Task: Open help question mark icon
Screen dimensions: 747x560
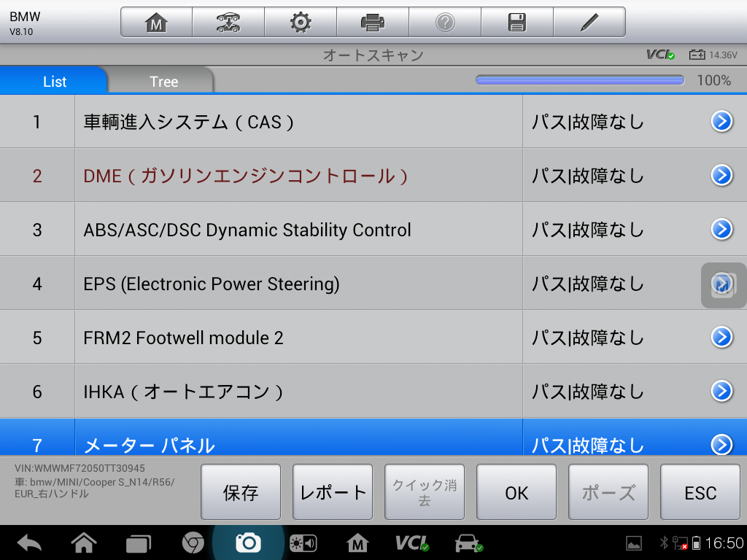Action: pyautogui.click(x=445, y=23)
